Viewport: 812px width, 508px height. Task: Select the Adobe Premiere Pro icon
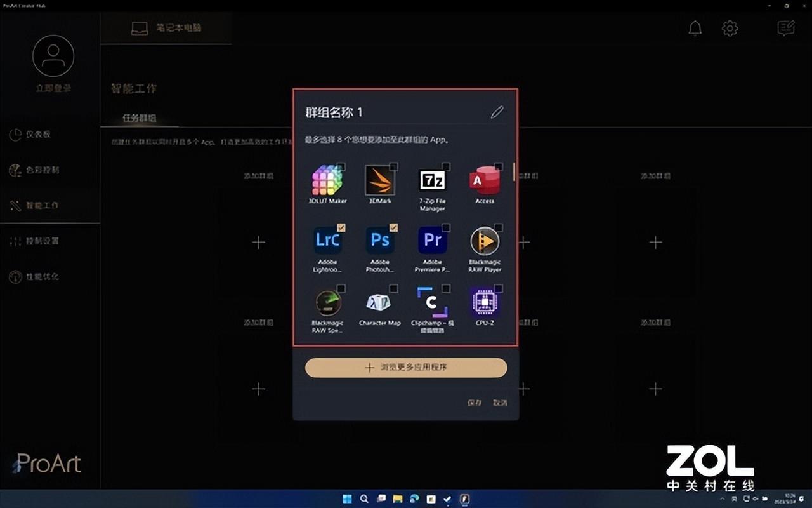(433, 240)
